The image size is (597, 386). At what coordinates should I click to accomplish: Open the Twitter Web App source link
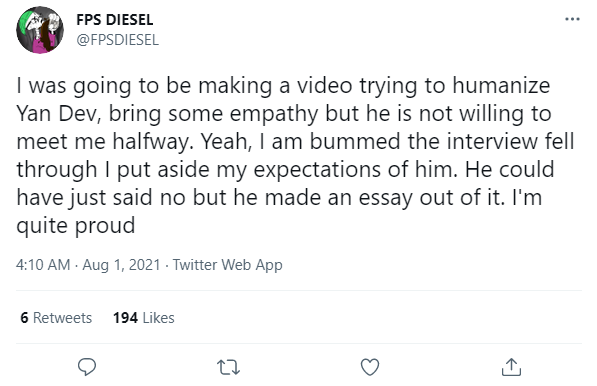click(228, 265)
